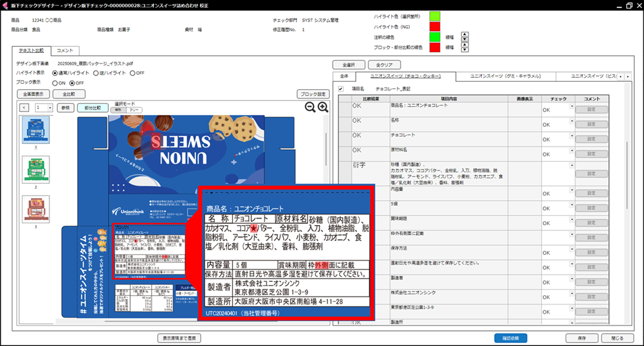Open check dropdown for 保存方法 row
Screen dimensions: 644x346
coord(571,250)
